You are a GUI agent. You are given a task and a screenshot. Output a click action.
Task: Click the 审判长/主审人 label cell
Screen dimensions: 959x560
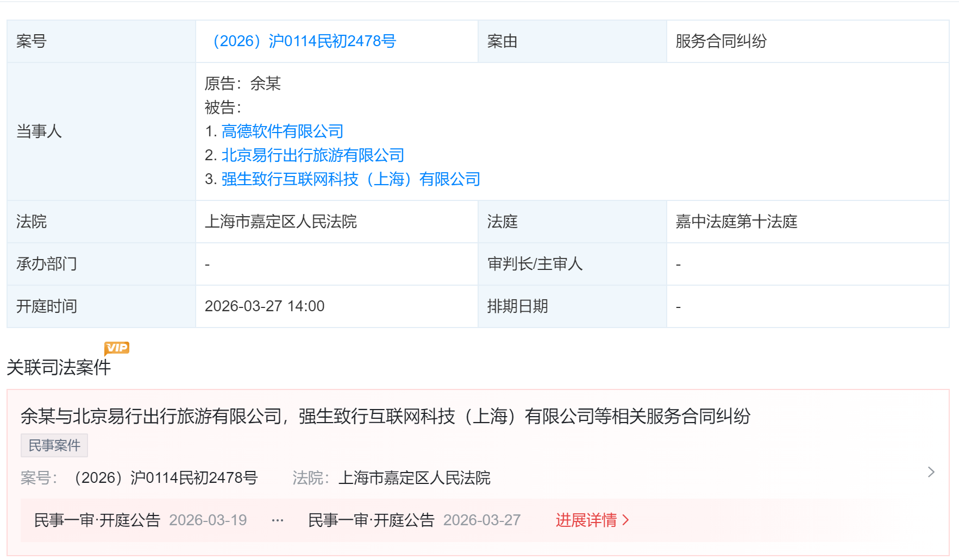(572, 264)
